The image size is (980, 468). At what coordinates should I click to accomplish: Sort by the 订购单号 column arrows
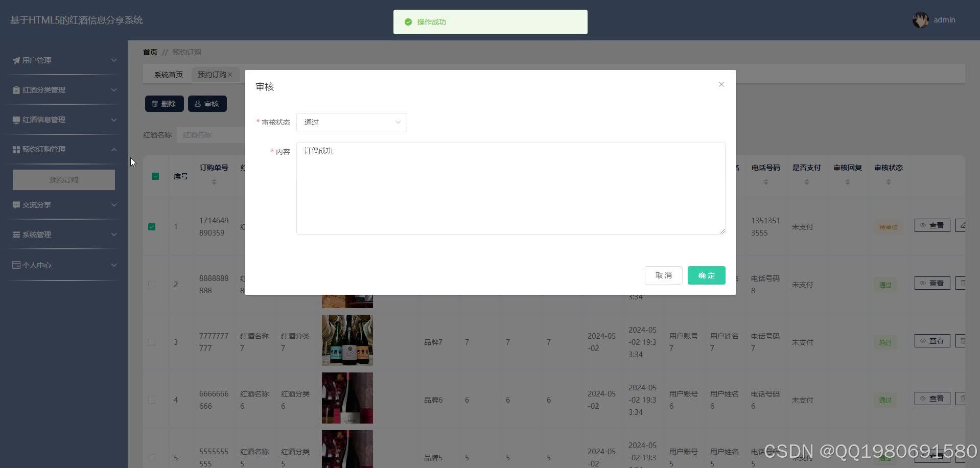[214, 182]
